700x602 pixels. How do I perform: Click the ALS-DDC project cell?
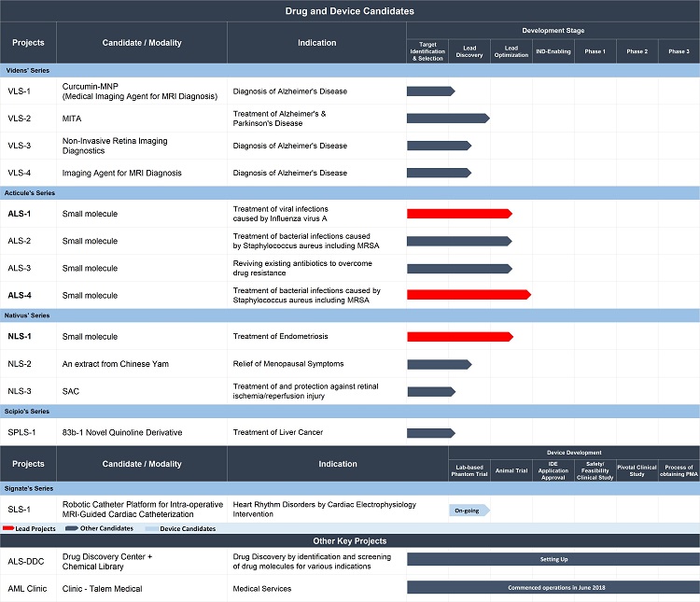[28, 561]
